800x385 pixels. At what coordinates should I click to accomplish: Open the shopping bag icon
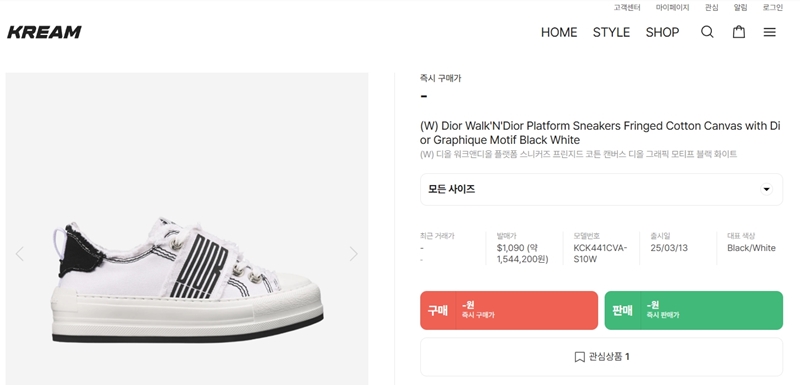pyautogui.click(x=739, y=32)
